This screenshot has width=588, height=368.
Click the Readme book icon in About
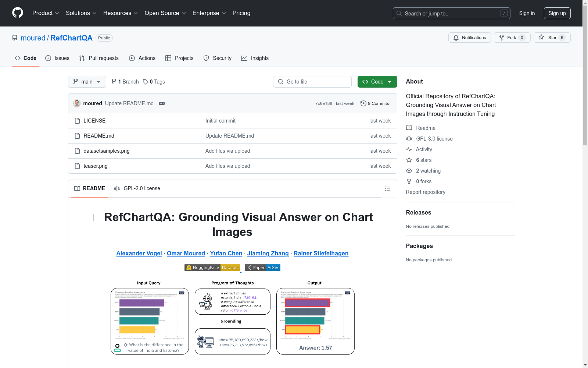pyautogui.click(x=409, y=128)
